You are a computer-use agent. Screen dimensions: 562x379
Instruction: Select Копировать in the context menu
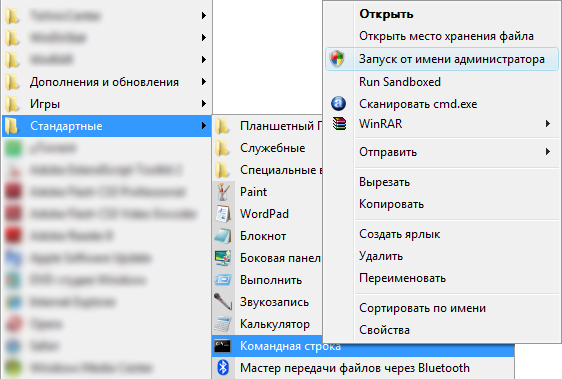click(x=391, y=204)
